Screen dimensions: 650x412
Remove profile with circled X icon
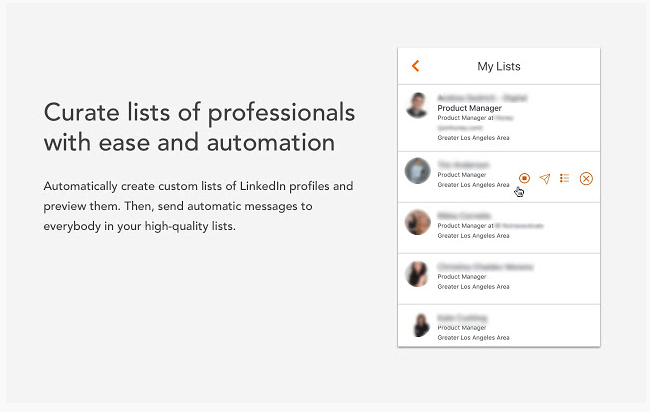(586, 179)
